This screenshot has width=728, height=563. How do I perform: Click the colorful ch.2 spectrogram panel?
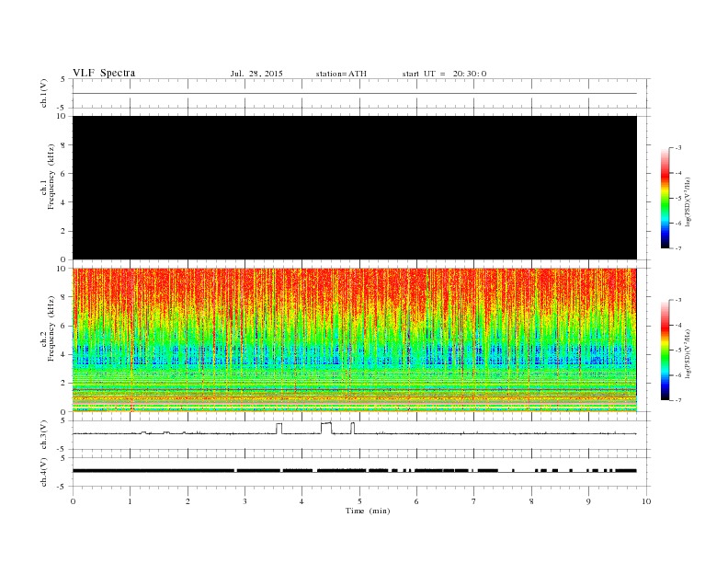coord(355,340)
